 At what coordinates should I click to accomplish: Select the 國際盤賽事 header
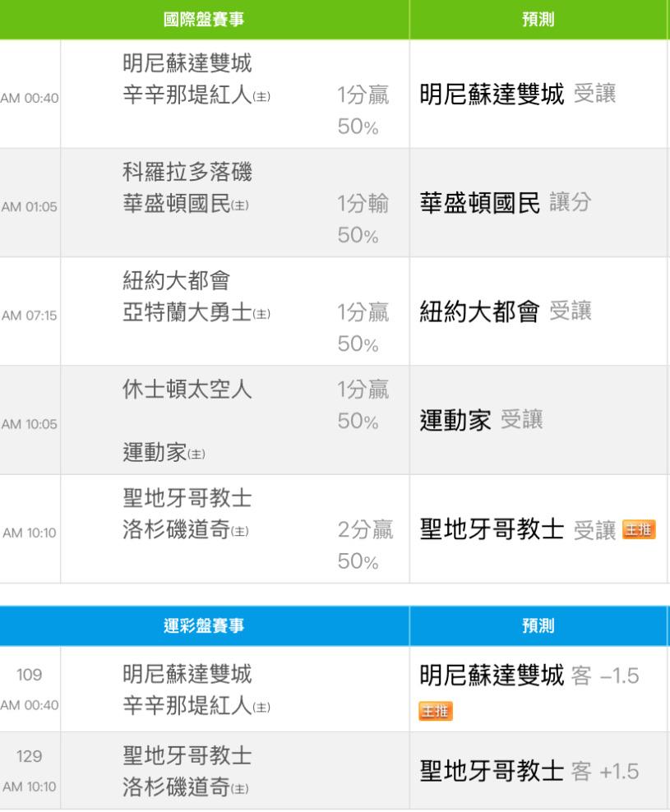[x=204, y=20]
